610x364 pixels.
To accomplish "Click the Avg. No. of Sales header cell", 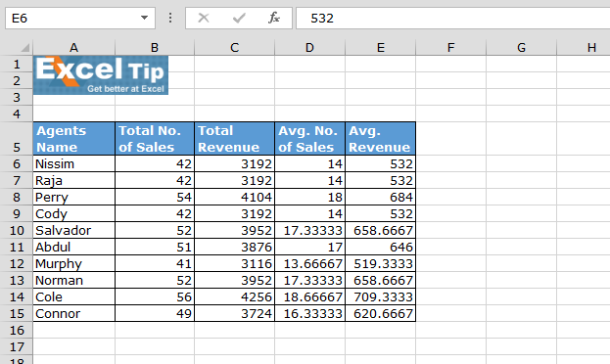I will coord(309,138).
